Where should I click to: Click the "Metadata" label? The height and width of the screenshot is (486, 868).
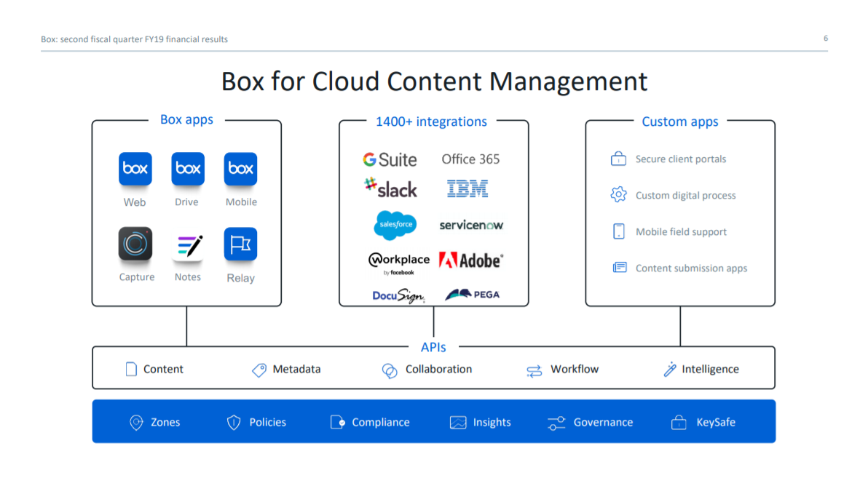(x=296, y=369)
